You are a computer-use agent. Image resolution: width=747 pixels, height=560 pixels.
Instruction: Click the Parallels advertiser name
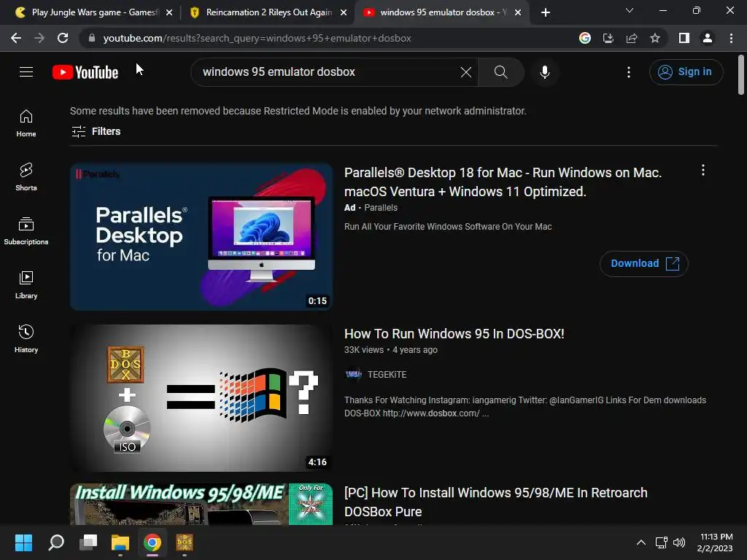tap(381, 208)
